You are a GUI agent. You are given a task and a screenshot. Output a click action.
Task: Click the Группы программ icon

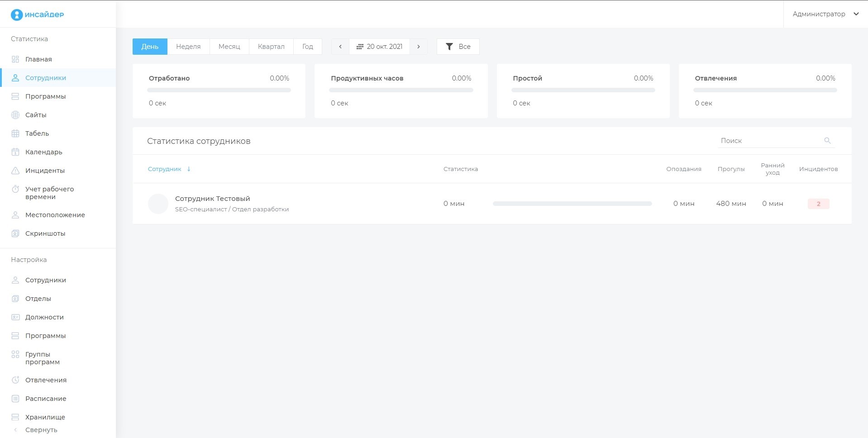click(x=15, y=354)
